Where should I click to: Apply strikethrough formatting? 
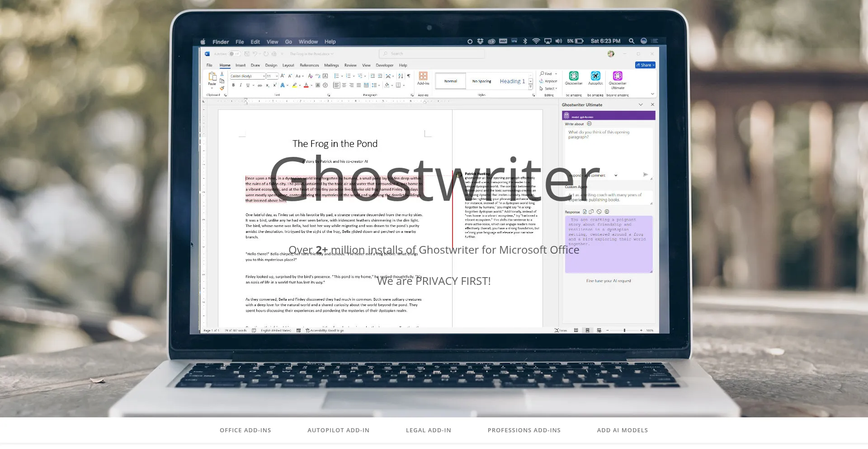tap(259, 85)
